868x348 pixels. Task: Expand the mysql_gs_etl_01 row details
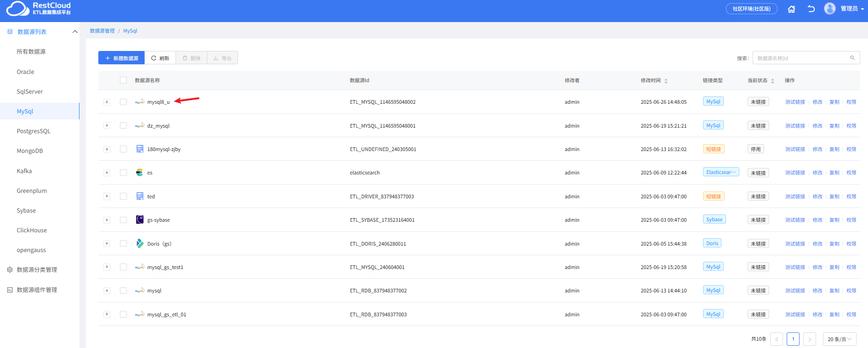coord(107,314)
